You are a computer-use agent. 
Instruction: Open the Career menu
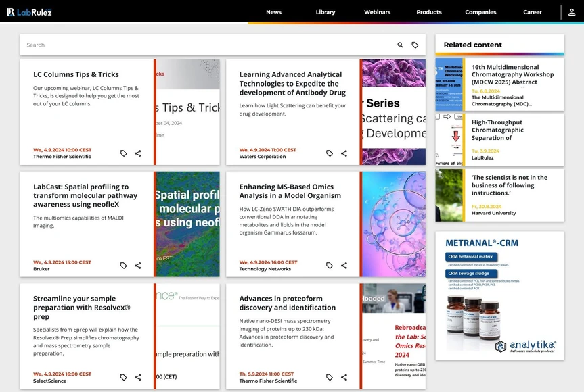(x=533, y=12)
